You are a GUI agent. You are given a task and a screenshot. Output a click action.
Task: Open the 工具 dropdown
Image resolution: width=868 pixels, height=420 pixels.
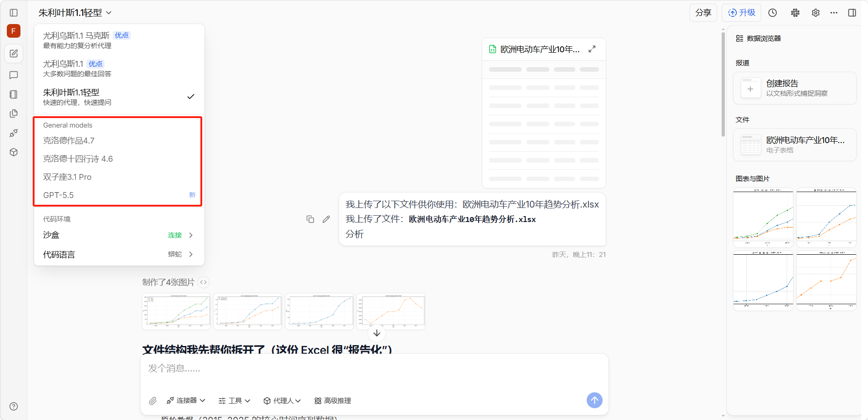tap(234, 400)
